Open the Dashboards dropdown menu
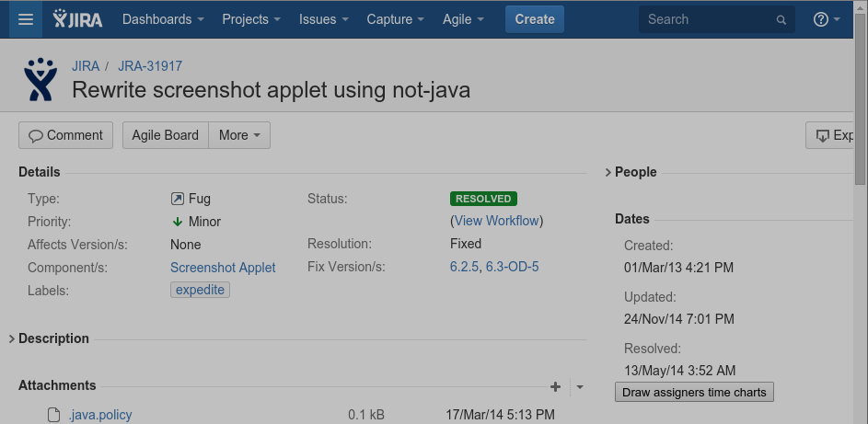The width and height of the screenshot is (868, 424). pyautogui.click(x=163, y=19)
